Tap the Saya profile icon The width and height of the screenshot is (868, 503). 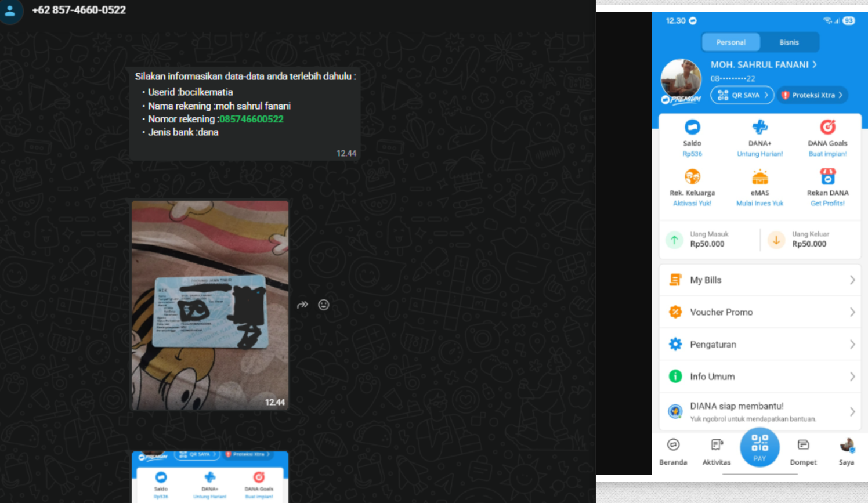pyautogui.click(x=847, y=445)
